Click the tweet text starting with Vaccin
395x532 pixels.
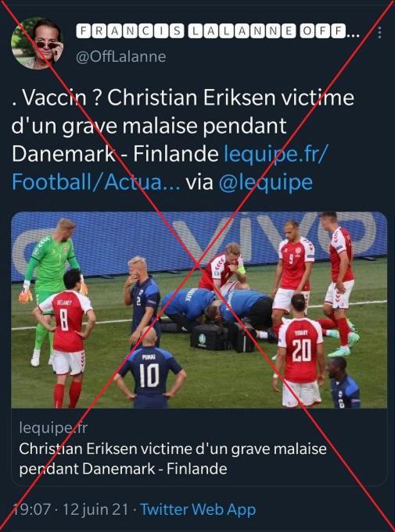pyautogui.click(x=183, y=126)
